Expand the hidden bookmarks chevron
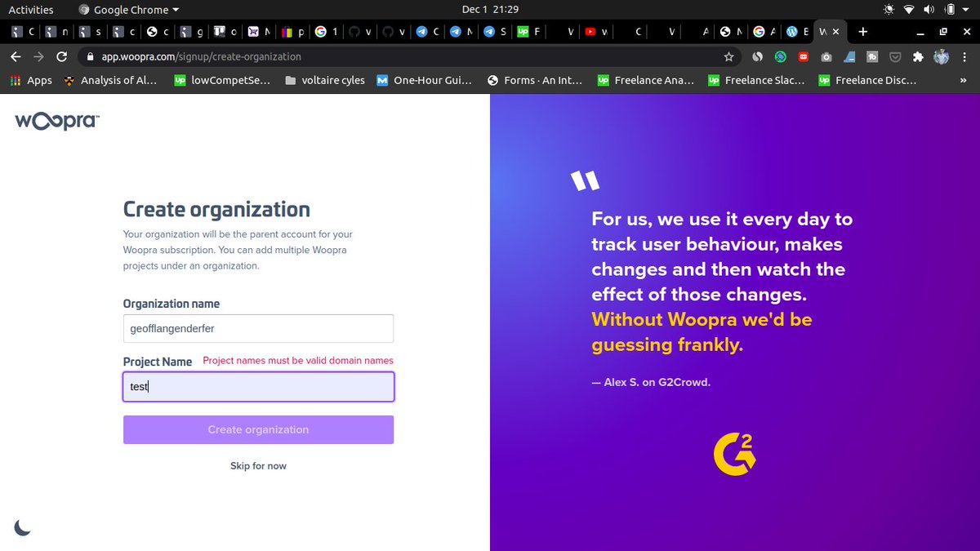This screenshot has height=551, width=980. pyautogui.click(x=963, y=80)
